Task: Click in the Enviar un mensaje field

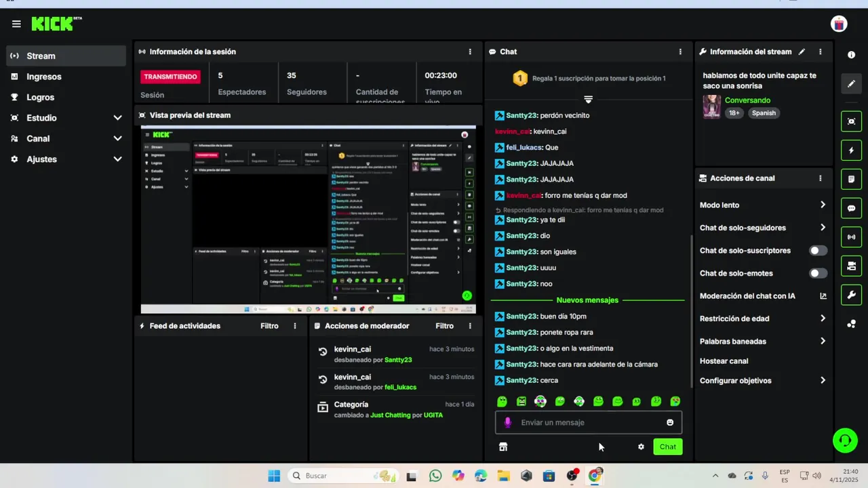Action: click(589, 422)
